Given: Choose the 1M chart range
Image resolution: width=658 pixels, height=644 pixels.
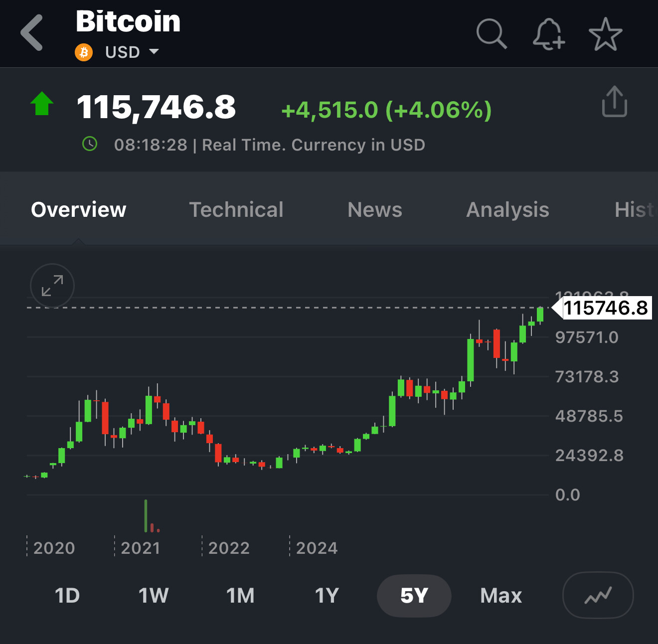Looking at the screenshot, I should click(x=240, y=596).
